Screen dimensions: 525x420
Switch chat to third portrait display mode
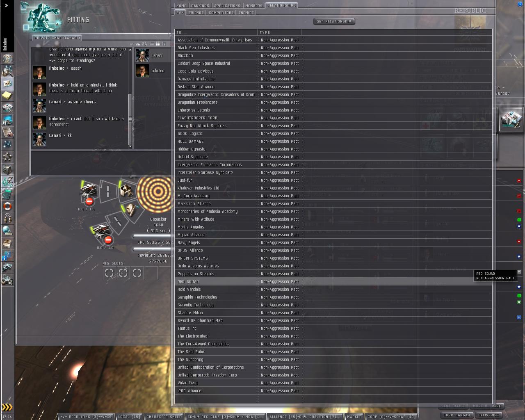point(164,44)
